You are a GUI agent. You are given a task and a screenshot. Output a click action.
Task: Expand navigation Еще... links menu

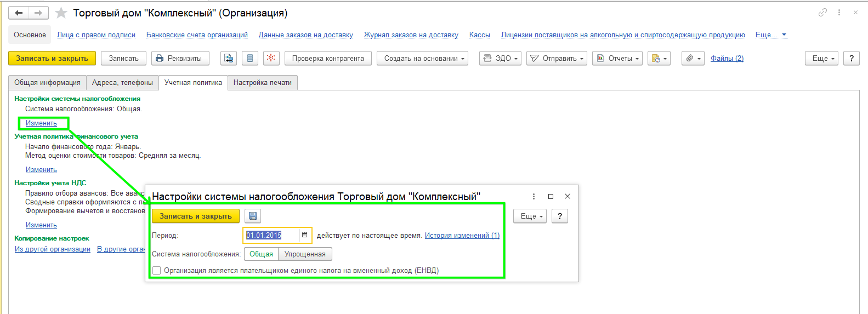tap(771, 35)
